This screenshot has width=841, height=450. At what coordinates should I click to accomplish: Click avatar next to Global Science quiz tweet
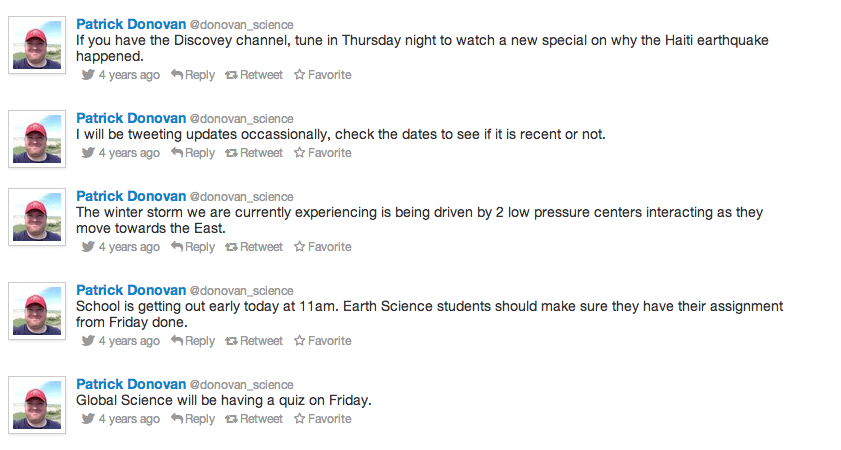38,405
